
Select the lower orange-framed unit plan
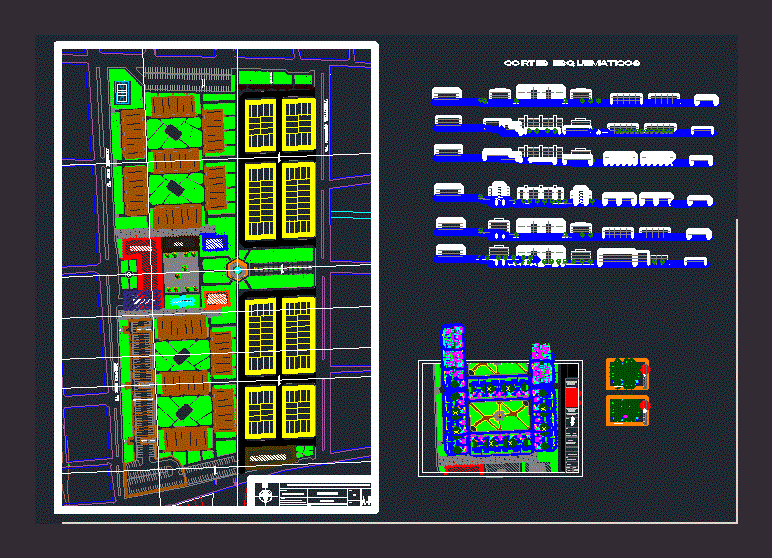[627, 411]
